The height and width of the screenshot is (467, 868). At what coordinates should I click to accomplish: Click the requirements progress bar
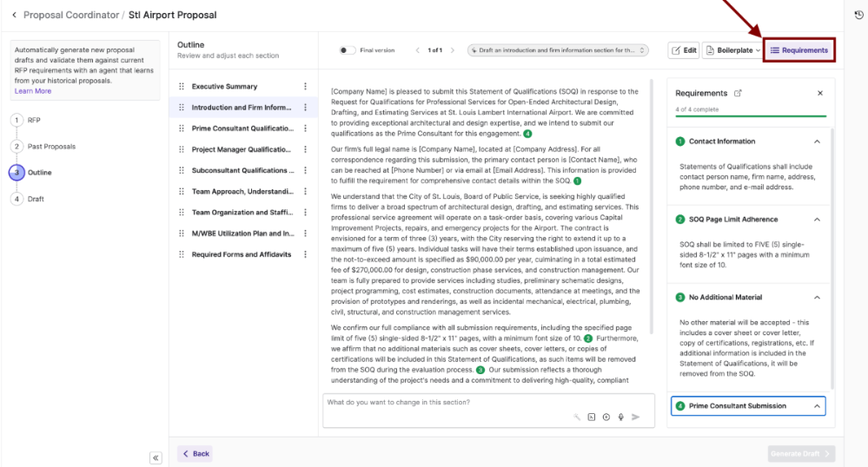pos(751,116)
